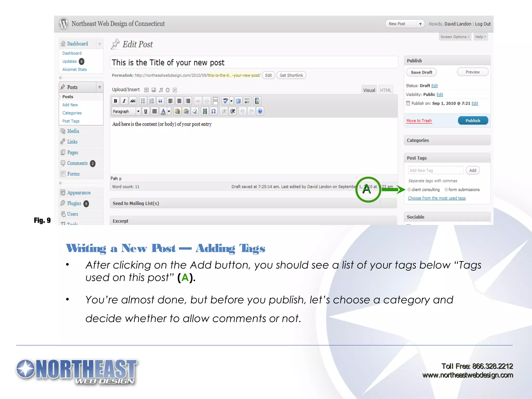Image resolution: width=532 pixels, height=399 pixels.
Task: Click the Preview button
Action: click(473, 72)
